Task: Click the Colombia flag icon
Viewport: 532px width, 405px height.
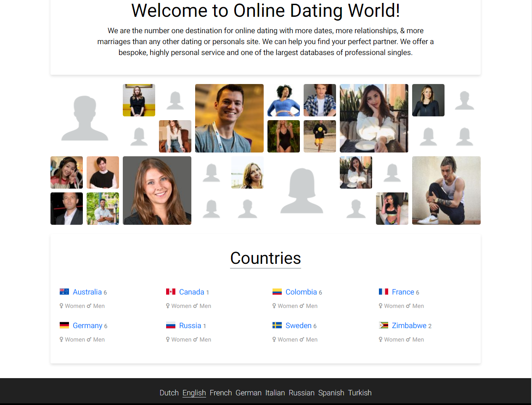Action: (277, 292)
